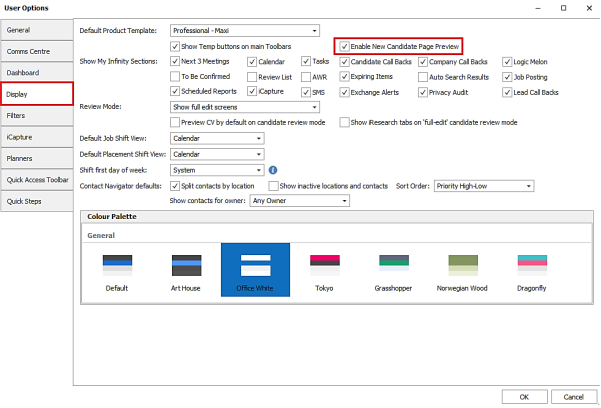Open the Quick Steps tab

tap(37, 201)
